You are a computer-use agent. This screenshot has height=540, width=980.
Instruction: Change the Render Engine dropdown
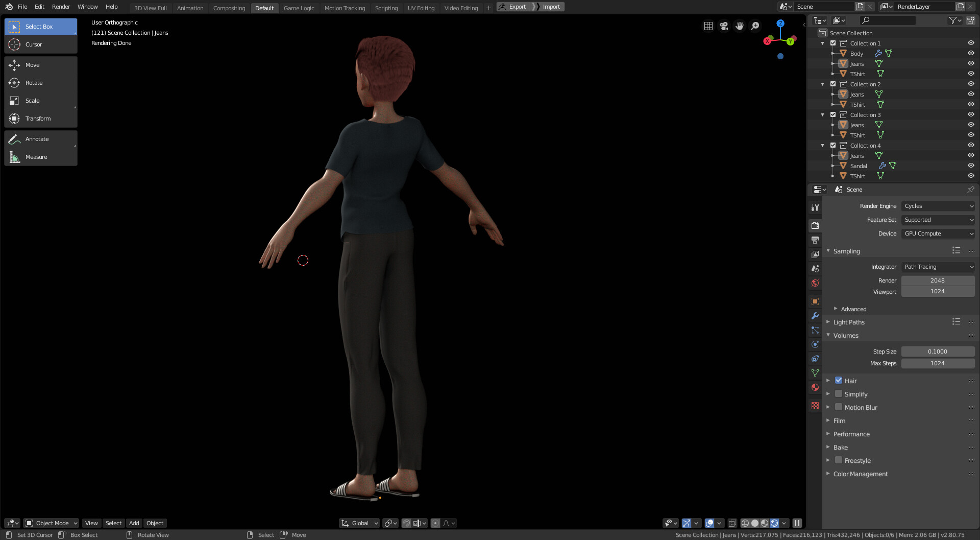pos(938,206)
